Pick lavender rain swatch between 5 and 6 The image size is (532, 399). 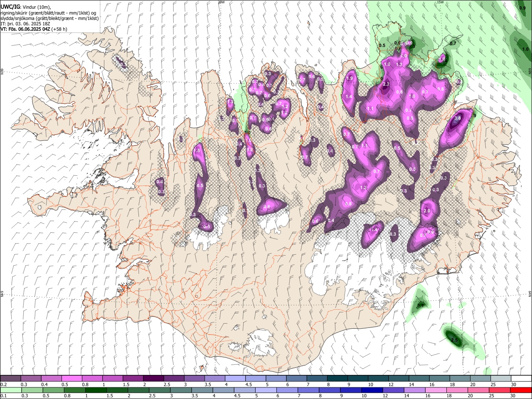tap(266, 390)
